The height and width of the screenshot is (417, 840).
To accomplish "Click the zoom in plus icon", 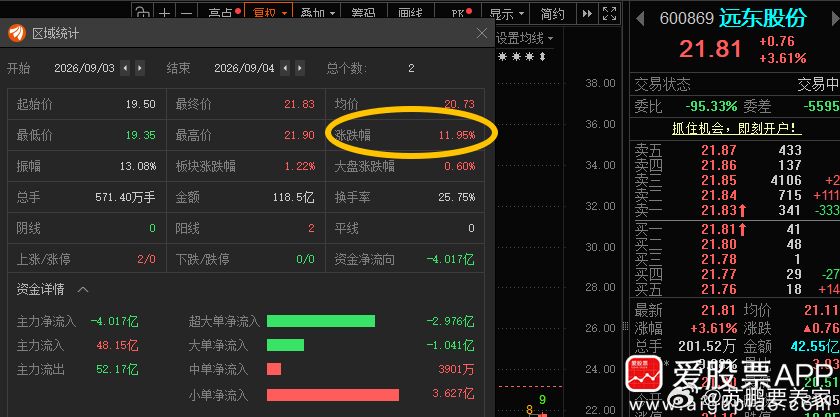I will click(165, 13).
